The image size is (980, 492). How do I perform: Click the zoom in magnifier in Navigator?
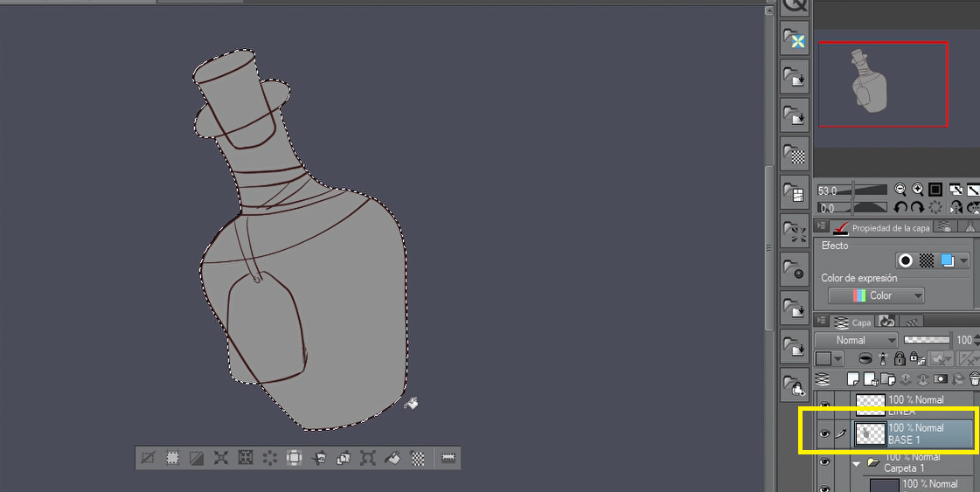[x=918, y=190]
